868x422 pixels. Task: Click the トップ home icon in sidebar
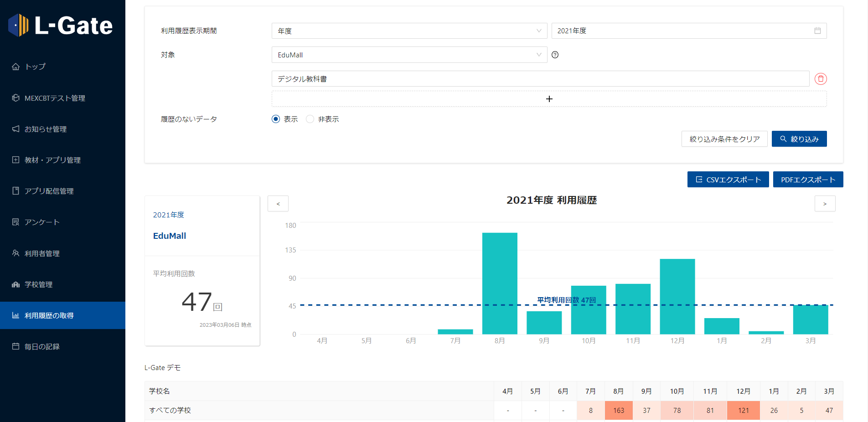click(16, 67)
